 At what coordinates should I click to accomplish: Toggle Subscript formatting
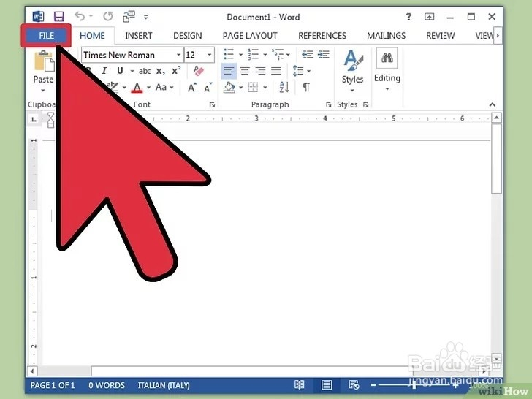[161, 72]
